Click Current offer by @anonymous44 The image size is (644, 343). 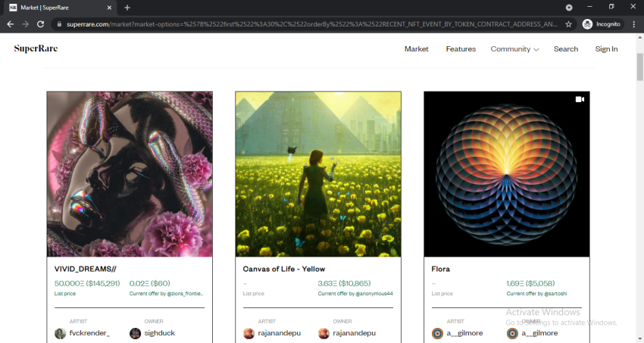coord(355,293)
